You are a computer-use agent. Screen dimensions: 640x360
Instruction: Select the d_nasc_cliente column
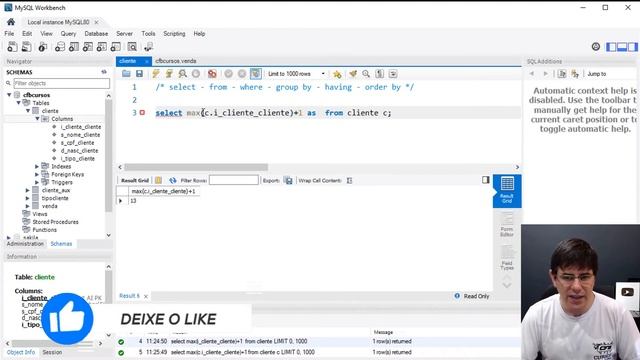79,151
